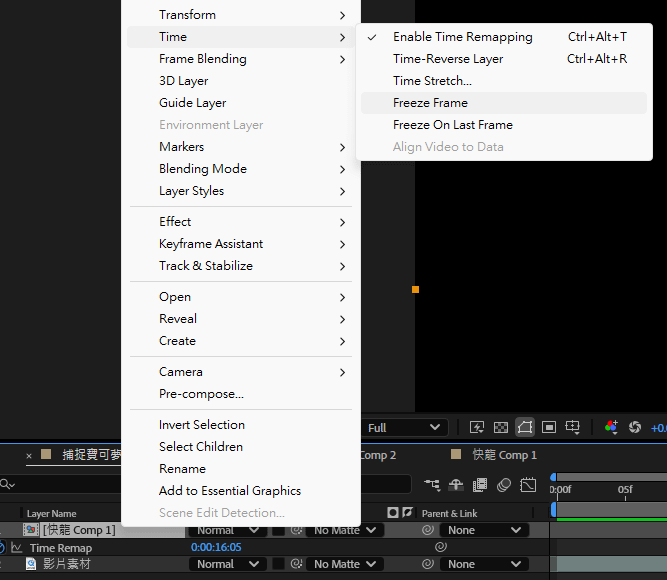Enable the frame blending timeline icon
This screenshot has width=667, height=580.
pyautogui.click(x=480, y=485)
